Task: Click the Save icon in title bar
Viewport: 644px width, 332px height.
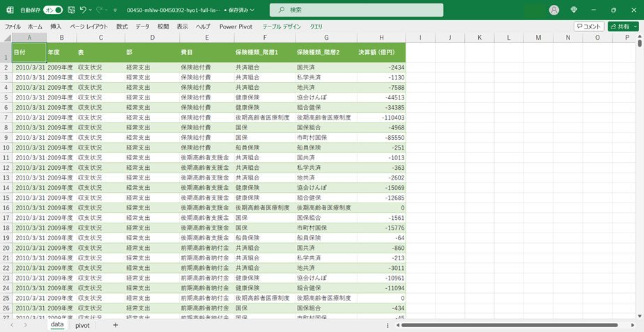Action: (x=71, y=10)
